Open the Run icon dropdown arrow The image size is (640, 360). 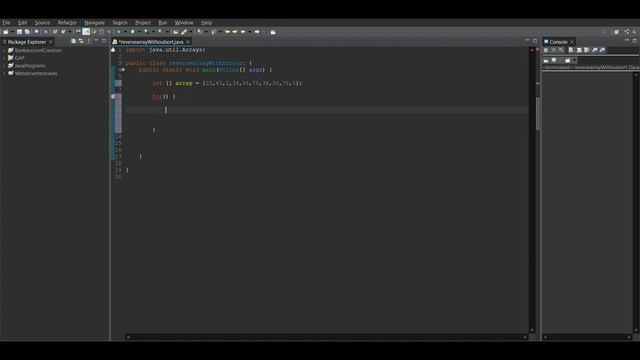point(140,32)
